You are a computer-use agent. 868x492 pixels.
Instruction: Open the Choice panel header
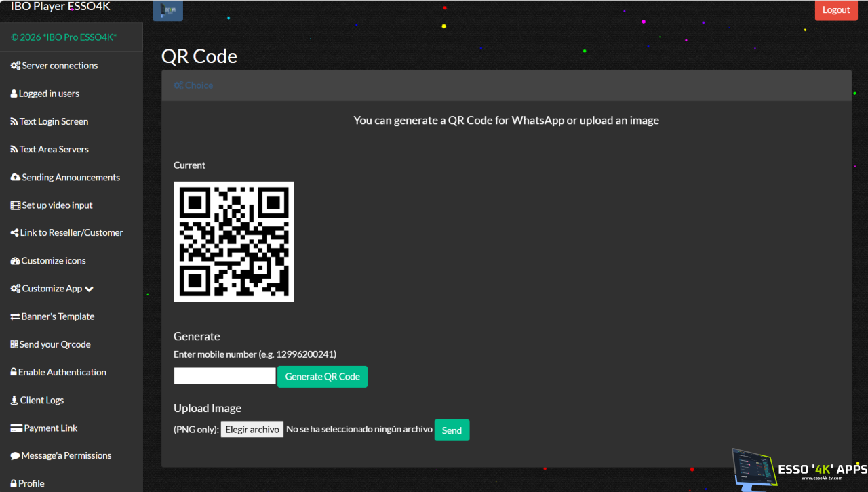point(193,85)
